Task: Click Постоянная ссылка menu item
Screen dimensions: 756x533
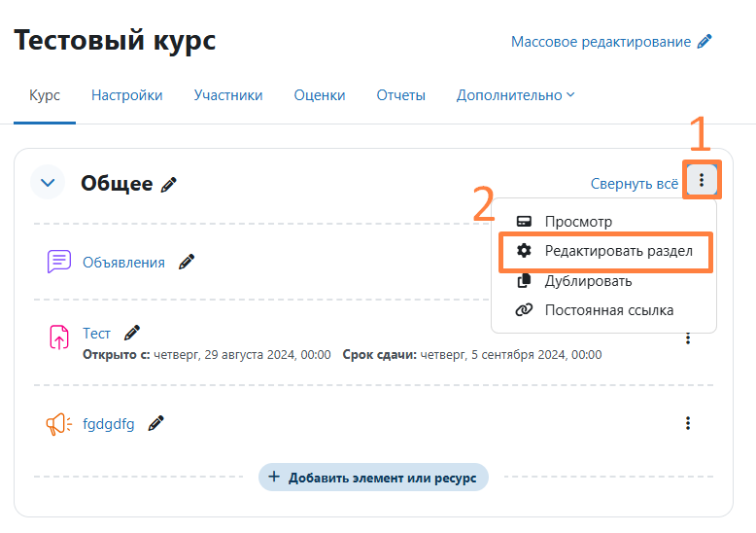Action: (608, 310)
